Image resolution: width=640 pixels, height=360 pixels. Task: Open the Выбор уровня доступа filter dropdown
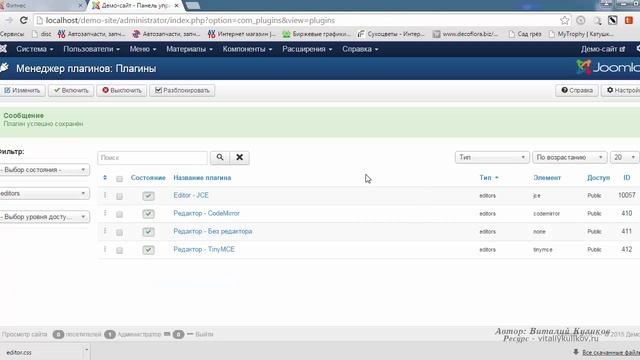click(44, 217)
